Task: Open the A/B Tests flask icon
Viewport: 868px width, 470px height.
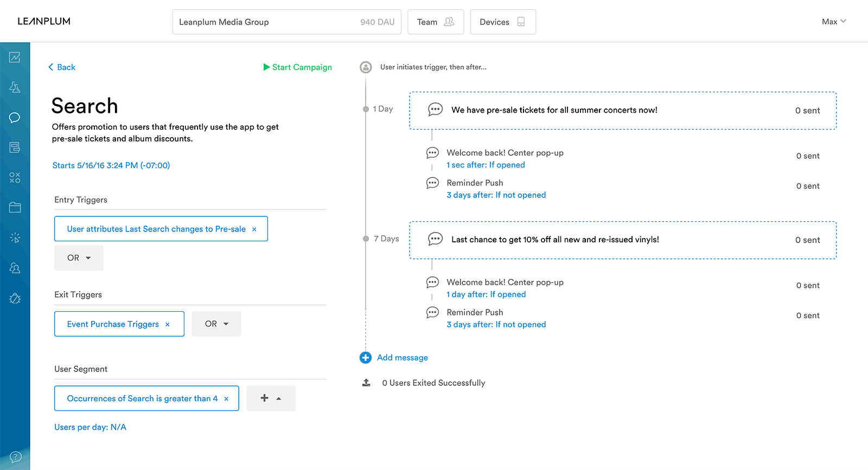Action: [15, 87]
